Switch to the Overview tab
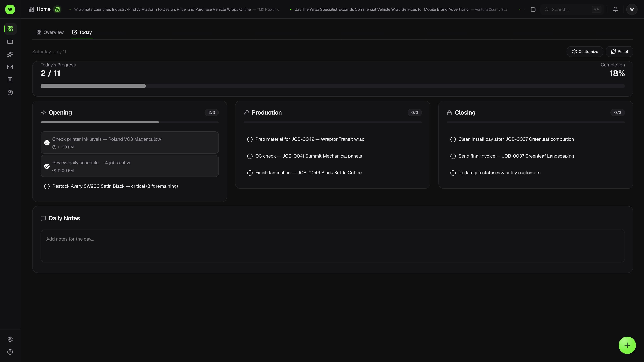 point(50,32)
